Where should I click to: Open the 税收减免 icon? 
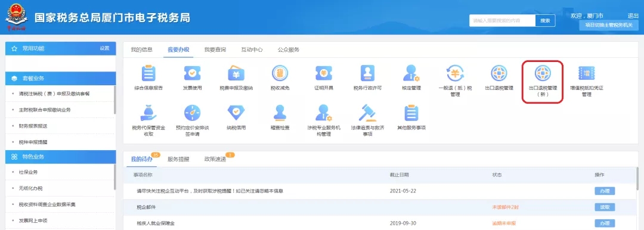pos(280,73)
